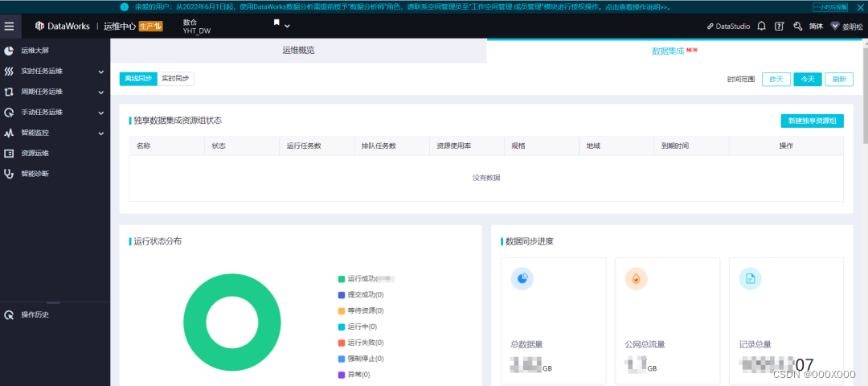Switch language via 简体

click(816, 26)
